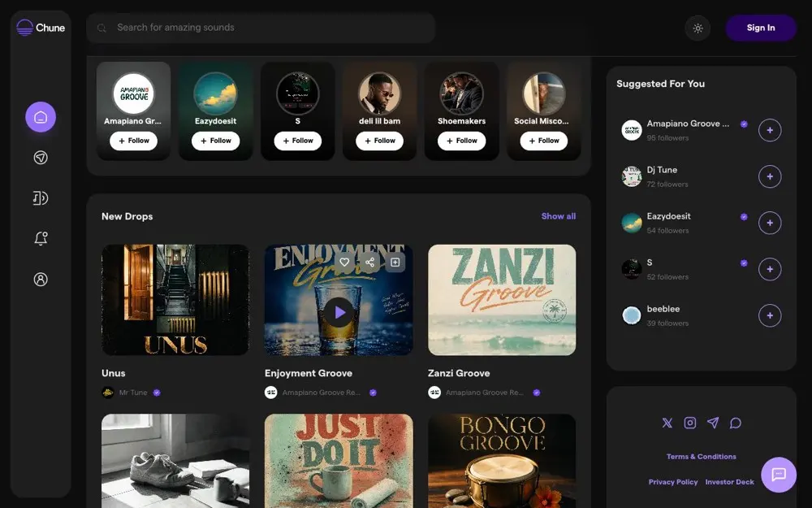This screenshot has height=508, width=812.
Task: Show all New Drops
Action: [559, 216]
